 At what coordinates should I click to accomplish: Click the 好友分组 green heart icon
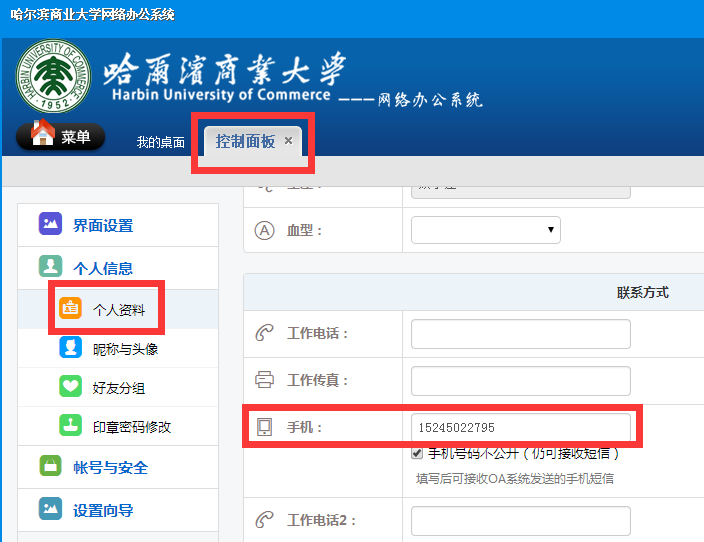[x=70, y=387]
